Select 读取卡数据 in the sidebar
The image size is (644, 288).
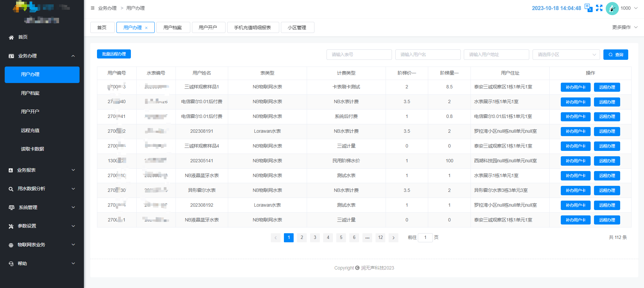[x=42, y=149]
